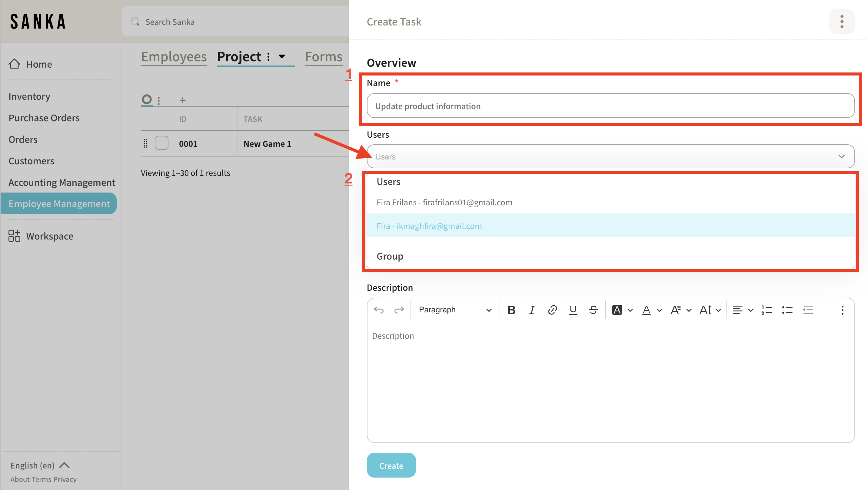Switch to the Employees tab
This screenshot has height=490, width=868.
pyautogui.click(x=174, y=57)
